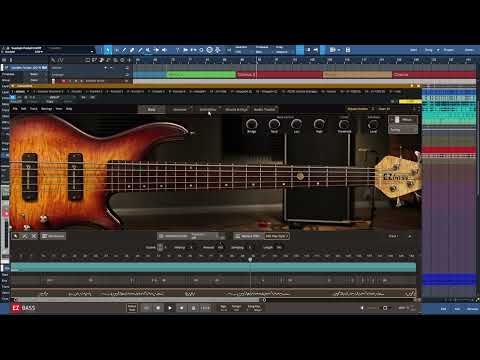Adjust the High EQ knob
The height and width of the screenshot is (360, 480).
coord(319,124)
